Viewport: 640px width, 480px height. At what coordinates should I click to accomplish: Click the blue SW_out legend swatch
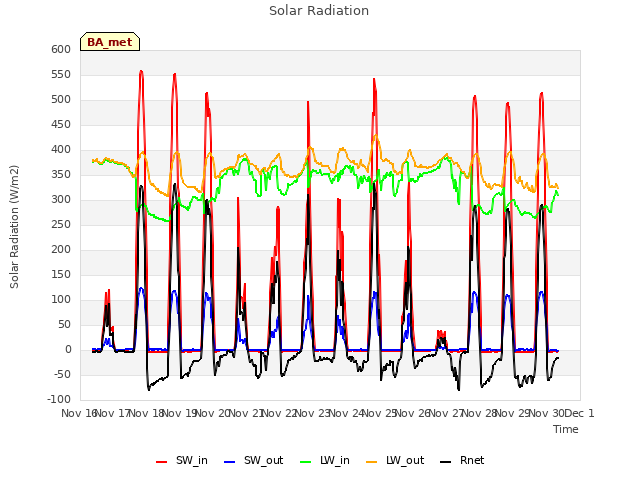pyautogui.click(x=230, y=462)
